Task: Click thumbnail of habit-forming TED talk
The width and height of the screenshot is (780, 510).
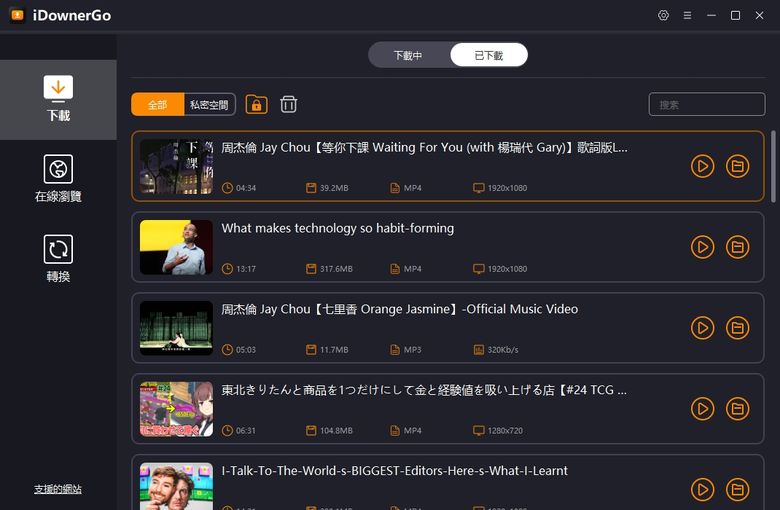Action: click(x=176, y=247)
